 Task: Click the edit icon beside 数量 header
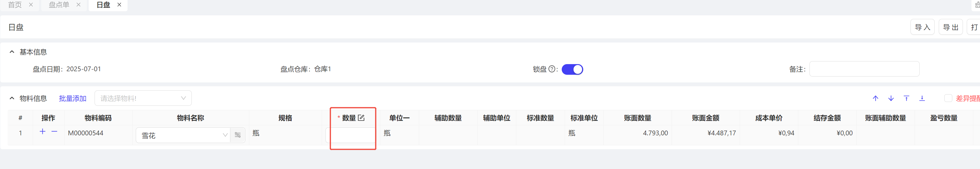pyautogui.click(x=361, y=118)
